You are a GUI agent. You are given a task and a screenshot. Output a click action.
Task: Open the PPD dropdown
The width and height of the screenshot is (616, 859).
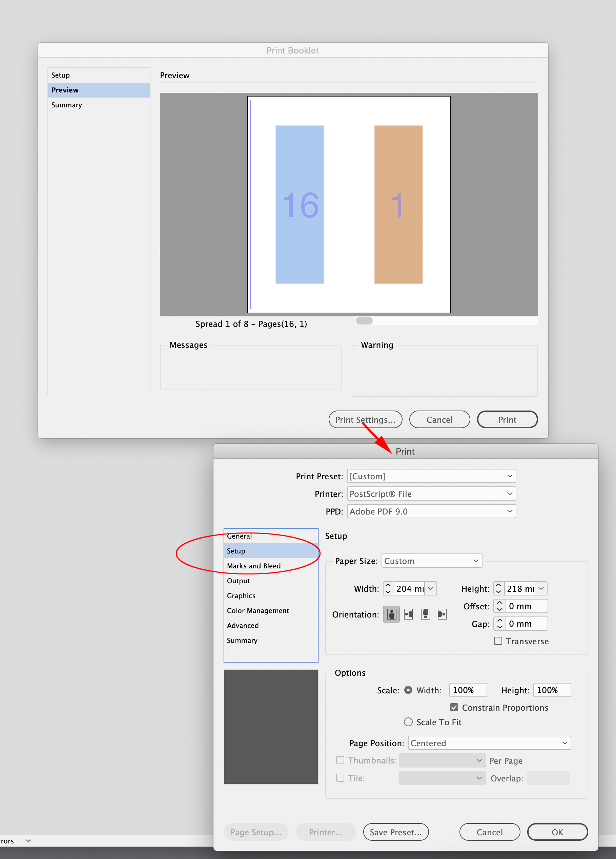pos(431,511)
